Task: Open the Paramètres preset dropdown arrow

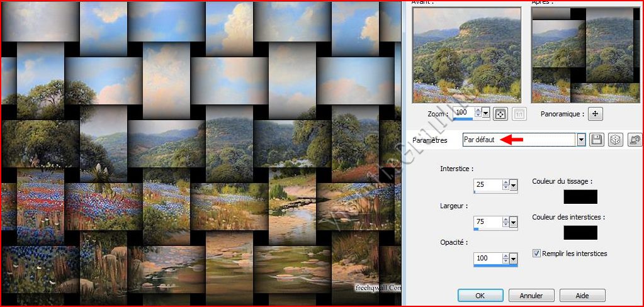Action: pyautogui.click(x=581, y=140)
